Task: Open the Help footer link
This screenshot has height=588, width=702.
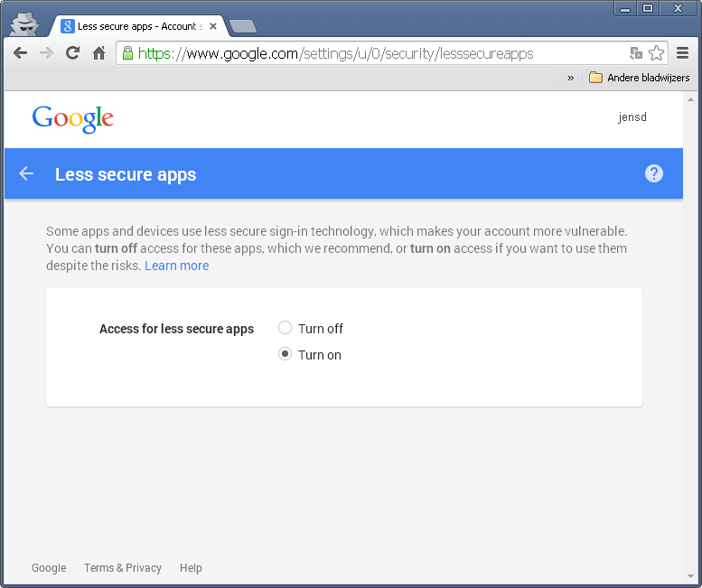Action: (191, 568)
